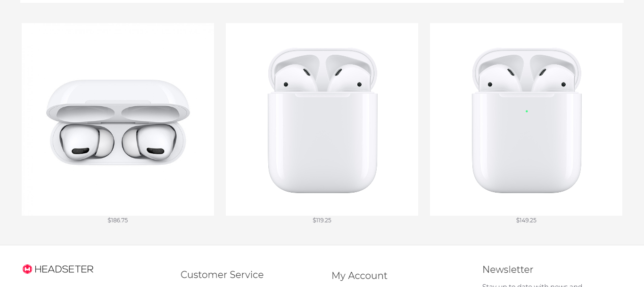
Task: Open the AirPods Pro product image
Action: 118,119
